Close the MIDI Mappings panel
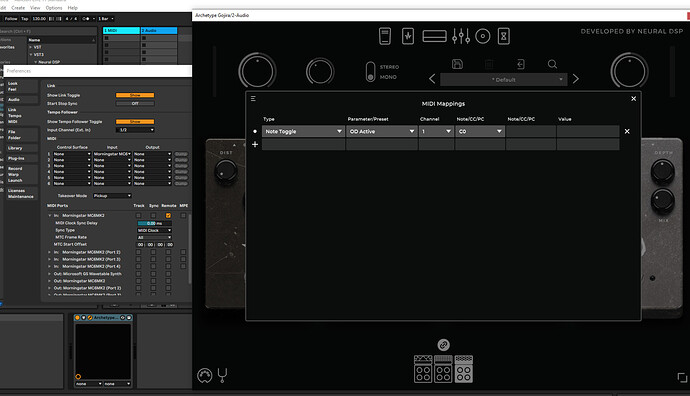690x396 pixels. click(634, 99)
